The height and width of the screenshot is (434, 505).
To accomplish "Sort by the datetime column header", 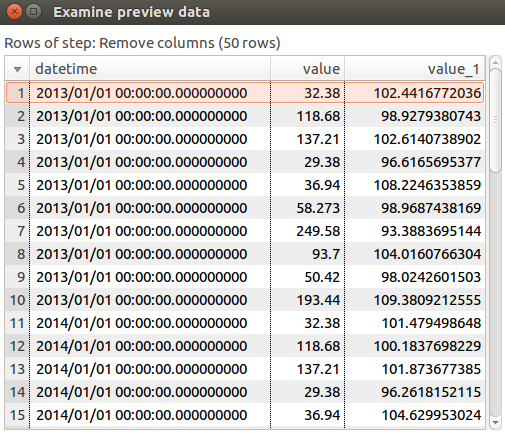I will click(x=150, y=69).
